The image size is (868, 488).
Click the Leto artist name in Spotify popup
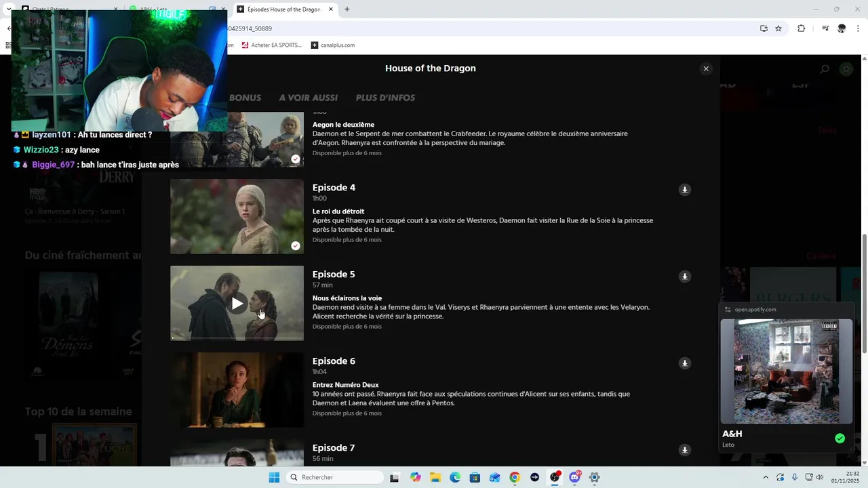[728, 445]
